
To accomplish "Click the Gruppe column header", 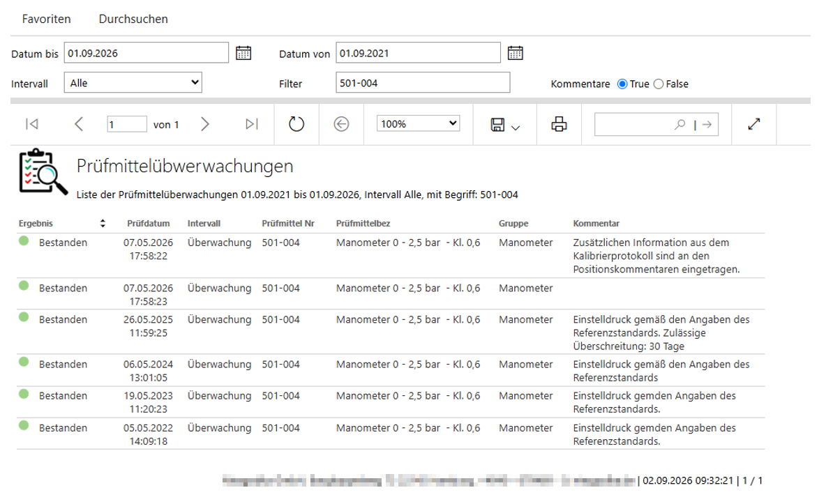I will [513, 223].
